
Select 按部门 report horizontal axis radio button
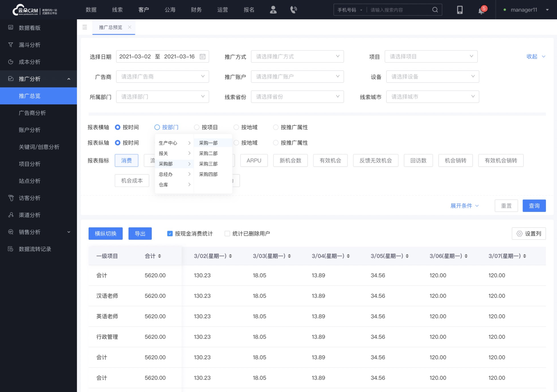(157, 127)
